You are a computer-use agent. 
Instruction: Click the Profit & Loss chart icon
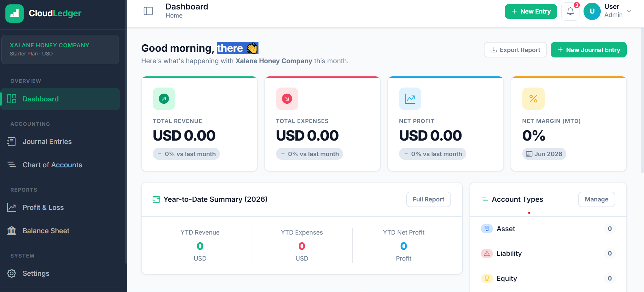coord(12,208)
